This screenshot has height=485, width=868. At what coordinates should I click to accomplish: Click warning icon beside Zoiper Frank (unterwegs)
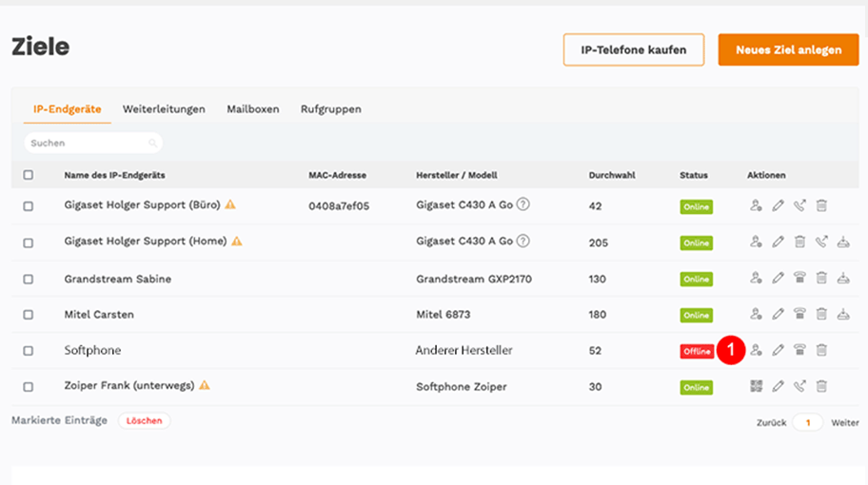205,385
